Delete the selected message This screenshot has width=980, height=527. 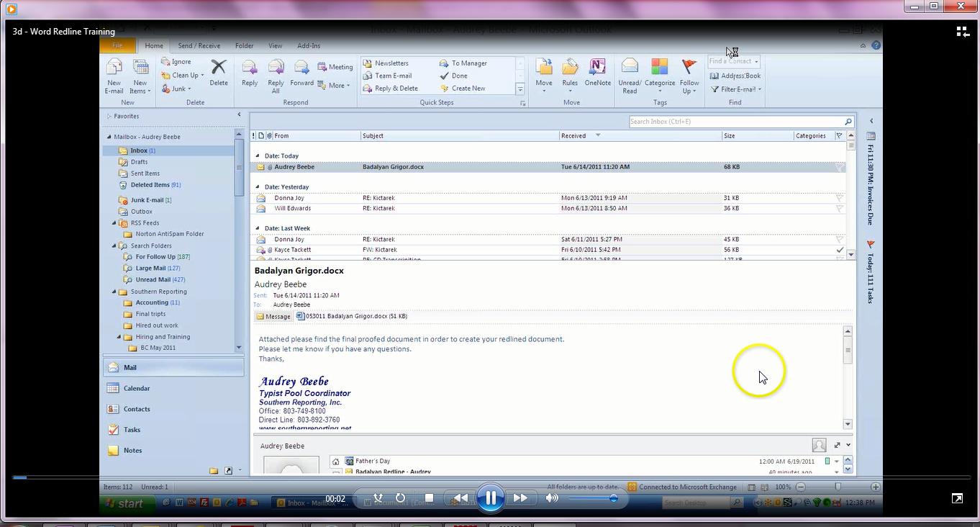coord(219,73)
